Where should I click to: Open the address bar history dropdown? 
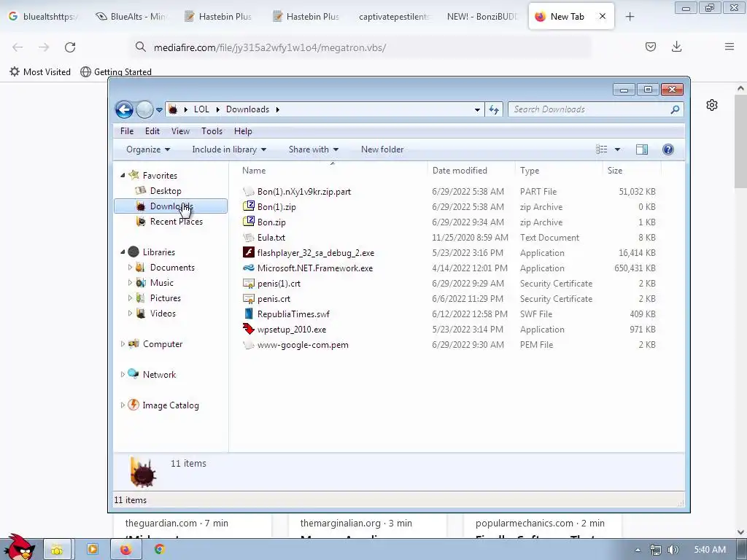click(x=477, y=109)
